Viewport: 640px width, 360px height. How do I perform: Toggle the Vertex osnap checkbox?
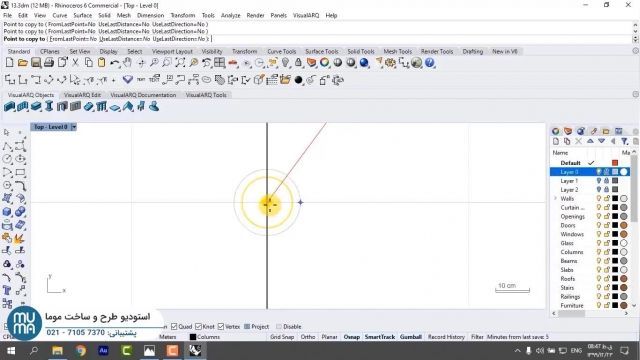point(221,327)
